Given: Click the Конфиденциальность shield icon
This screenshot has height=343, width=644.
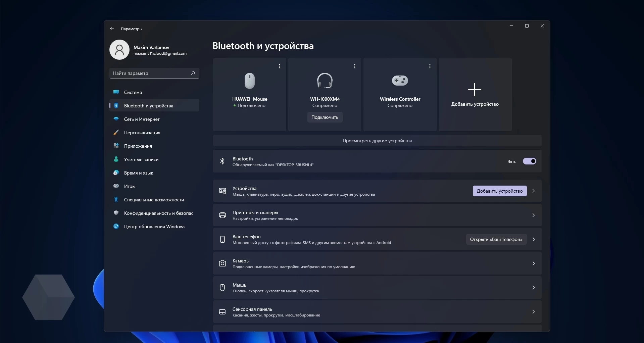Looking at the screenshot, I should click(116, 213).
